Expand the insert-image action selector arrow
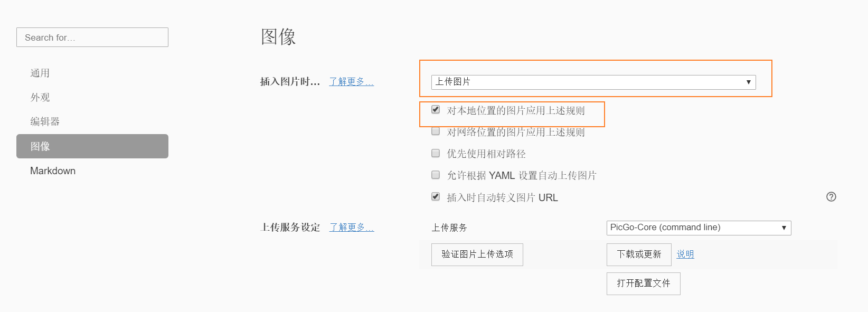The height and width of the screenshot is (312, 868). pos(748,82)
